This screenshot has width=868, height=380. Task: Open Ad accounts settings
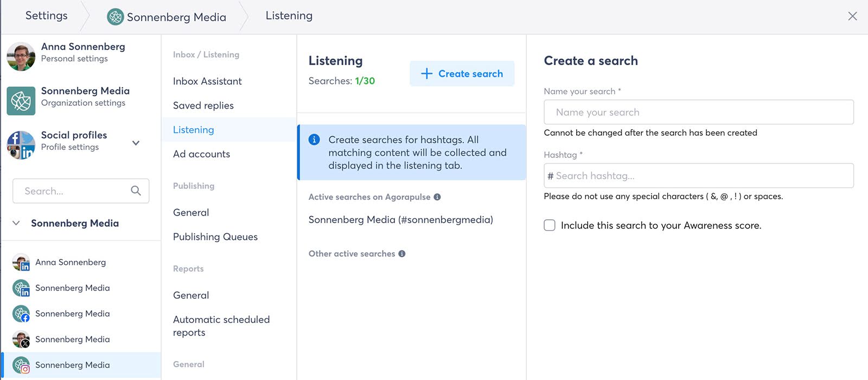[x=201, y=154]
